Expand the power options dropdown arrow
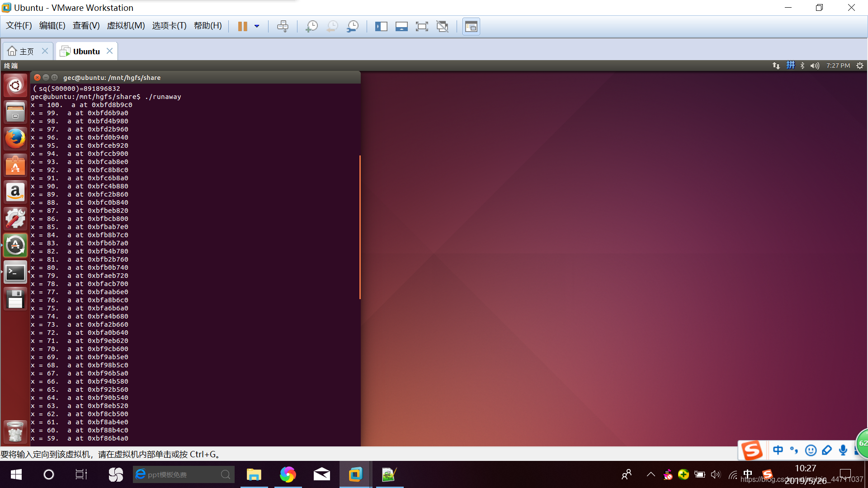Image resolution: width=868 pixels, height=488 pixels. (257, 26)
